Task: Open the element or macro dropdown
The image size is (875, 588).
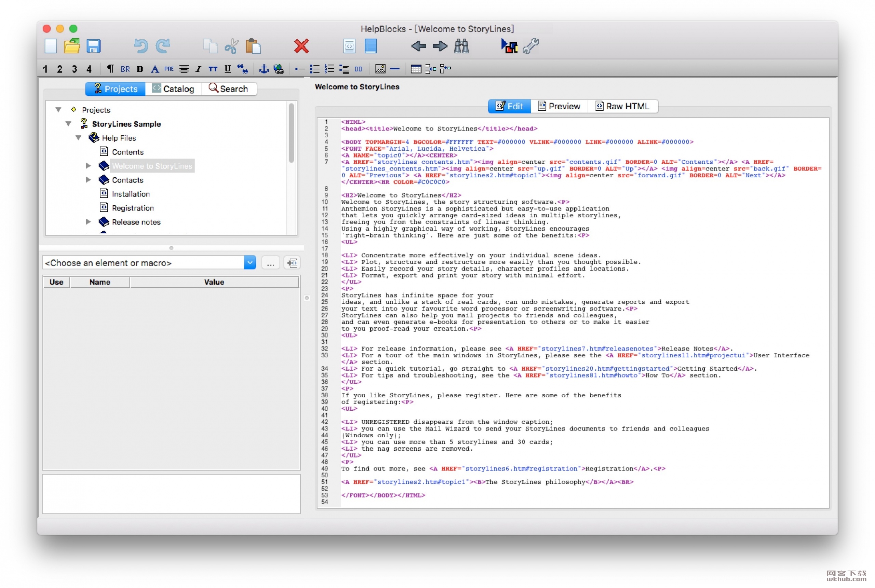Action: (x=250, y=263)
